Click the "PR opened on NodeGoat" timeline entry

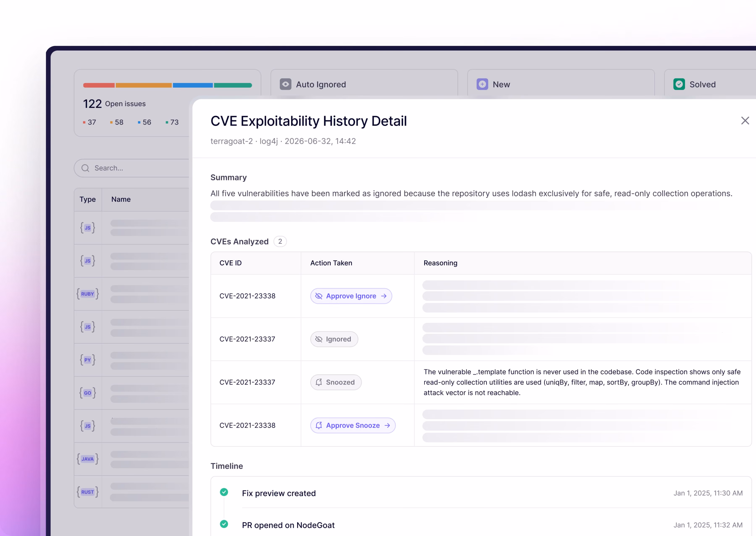tap(288, 525)
